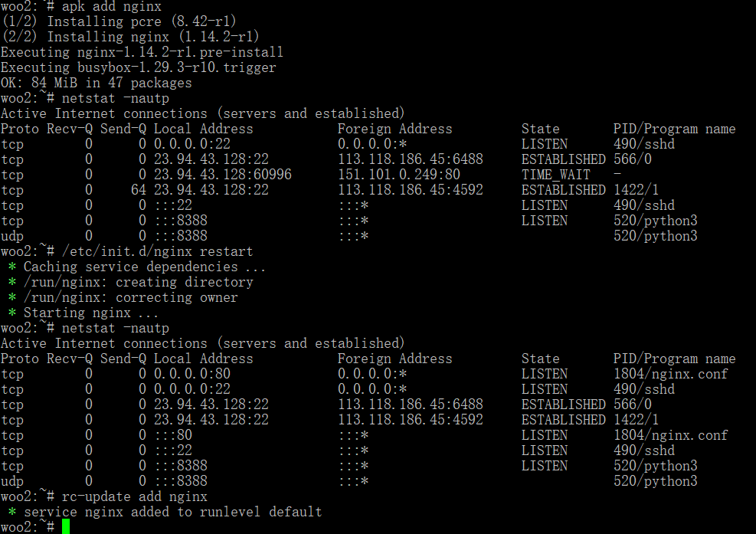Click green asterisk beside 'Starting nginx'
756x534 pixels.
(x=12, y=313)
